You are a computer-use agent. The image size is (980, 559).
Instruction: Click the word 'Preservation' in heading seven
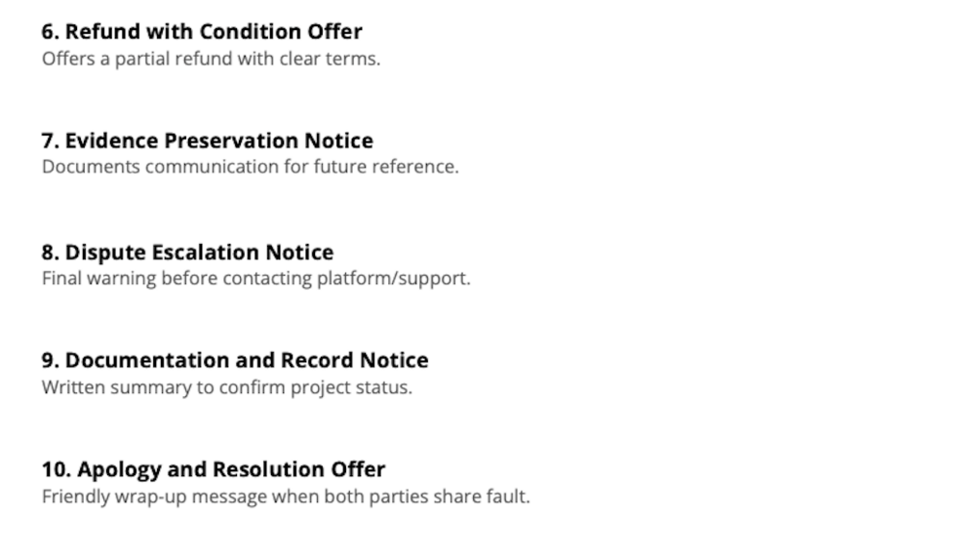click(231, 140)
